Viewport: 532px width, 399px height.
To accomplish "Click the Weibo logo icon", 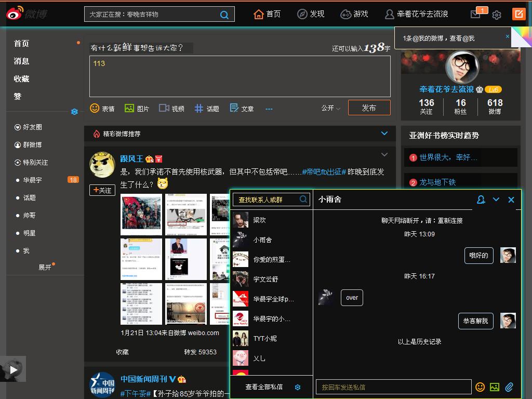I will pyautogui.click(x=15, y=13).
